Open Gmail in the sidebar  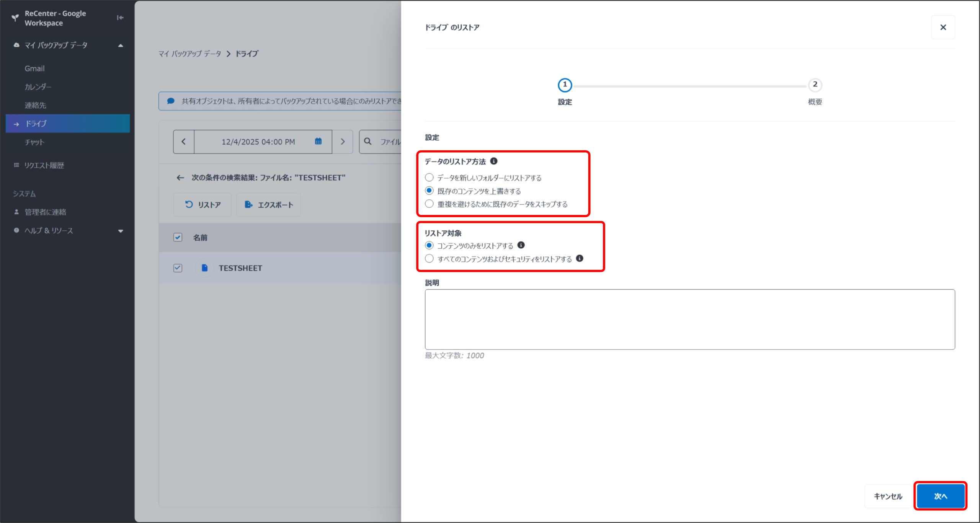tap(34, 68)
